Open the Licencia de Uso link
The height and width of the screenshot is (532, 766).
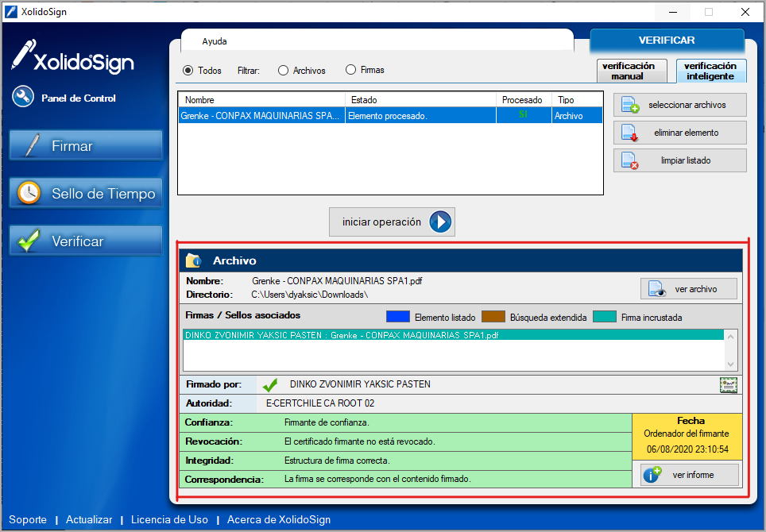[x=169, y=520]
